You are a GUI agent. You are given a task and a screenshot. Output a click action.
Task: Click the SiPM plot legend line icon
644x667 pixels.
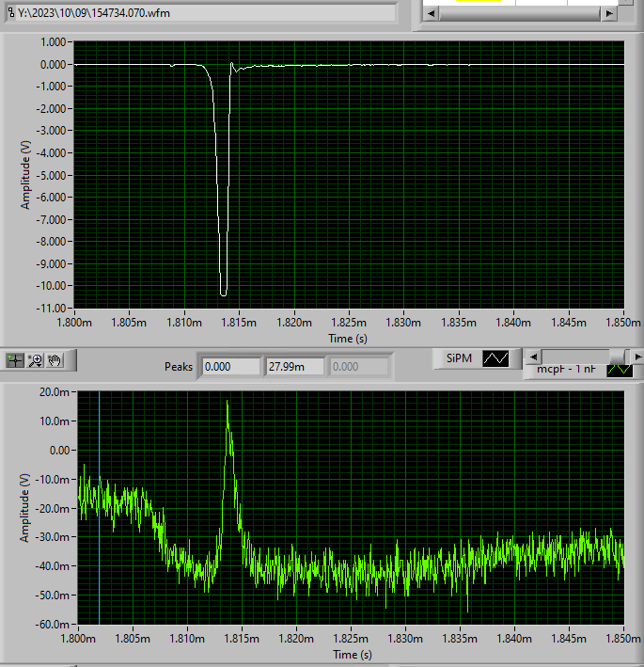point(495,358)
